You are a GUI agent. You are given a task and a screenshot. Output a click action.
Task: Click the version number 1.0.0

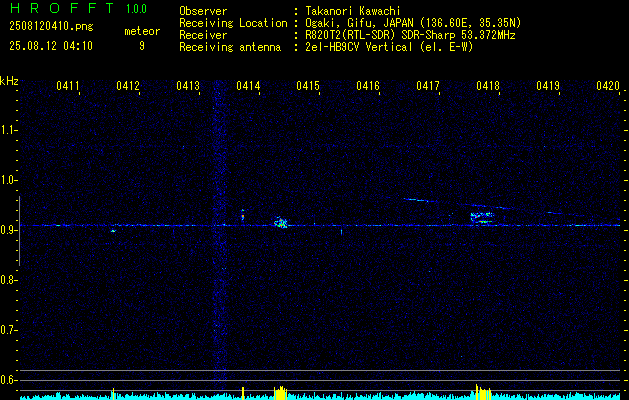click(x=136, y=8)
